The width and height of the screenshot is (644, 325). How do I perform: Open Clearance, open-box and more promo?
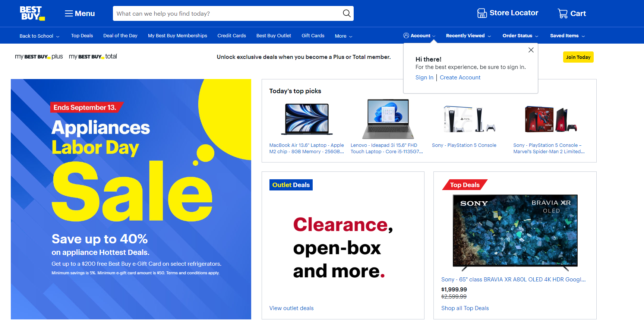343,247
